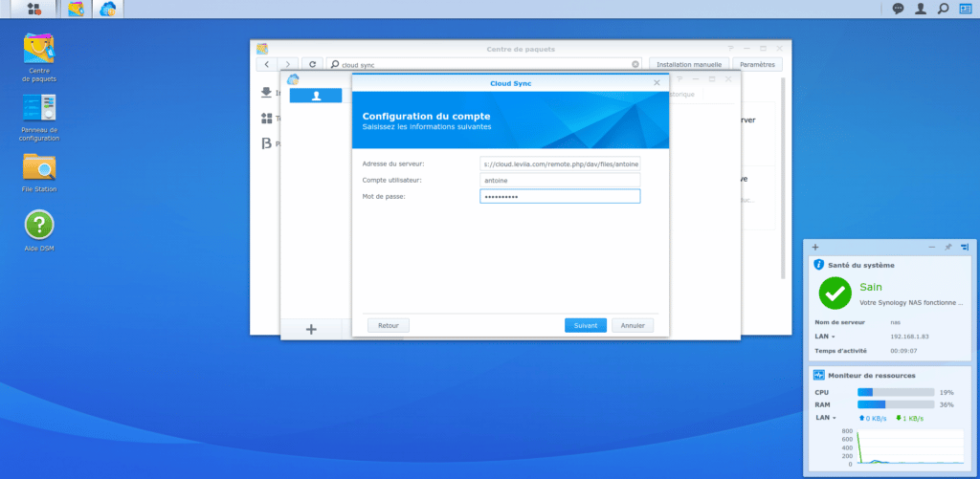This screenshot has width=980, height=479.
Task: Open Paramètres in Centre de paquets
Action: [x=758, y=64]
